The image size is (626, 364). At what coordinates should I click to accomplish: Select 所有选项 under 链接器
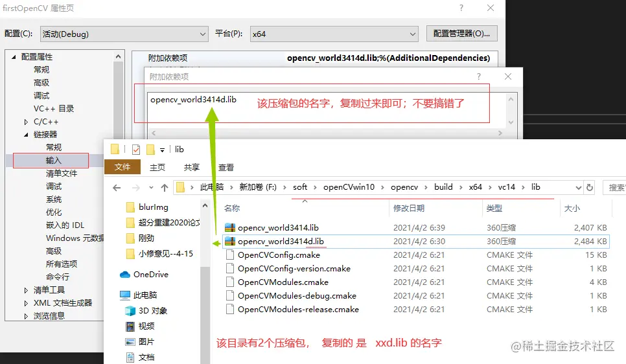[62, 264]
